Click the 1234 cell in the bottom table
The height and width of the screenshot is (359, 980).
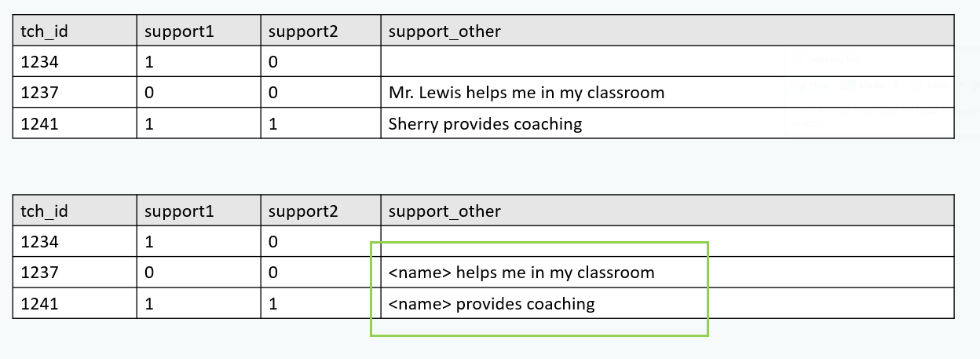coord(38,242)
